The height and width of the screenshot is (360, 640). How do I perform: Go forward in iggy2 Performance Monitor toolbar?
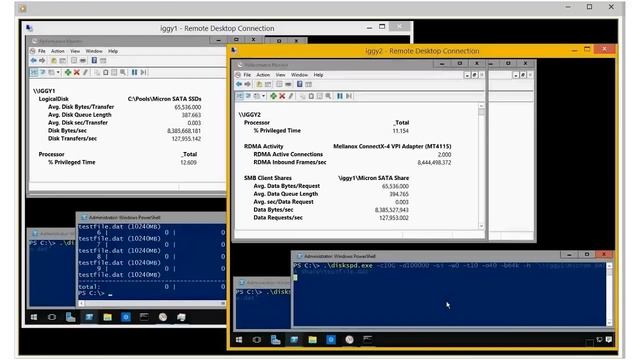pos(247,84)
